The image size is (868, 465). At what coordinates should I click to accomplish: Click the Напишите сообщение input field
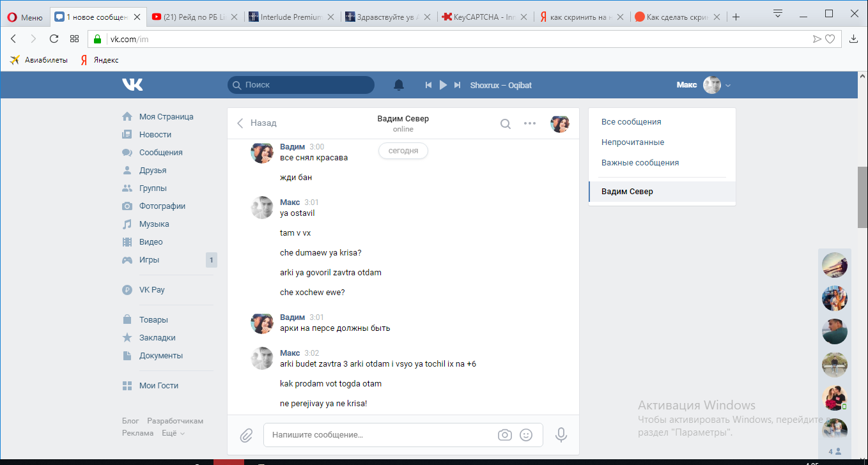pos(380,435)
